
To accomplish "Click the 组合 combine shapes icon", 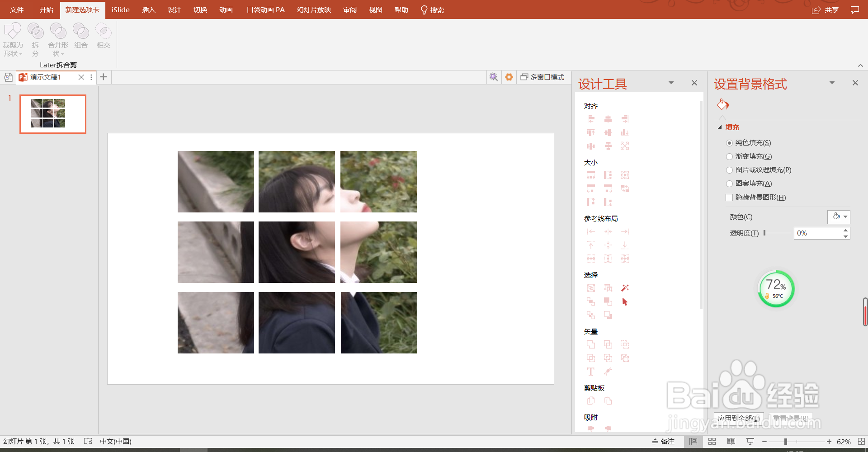I will (80, 36).
